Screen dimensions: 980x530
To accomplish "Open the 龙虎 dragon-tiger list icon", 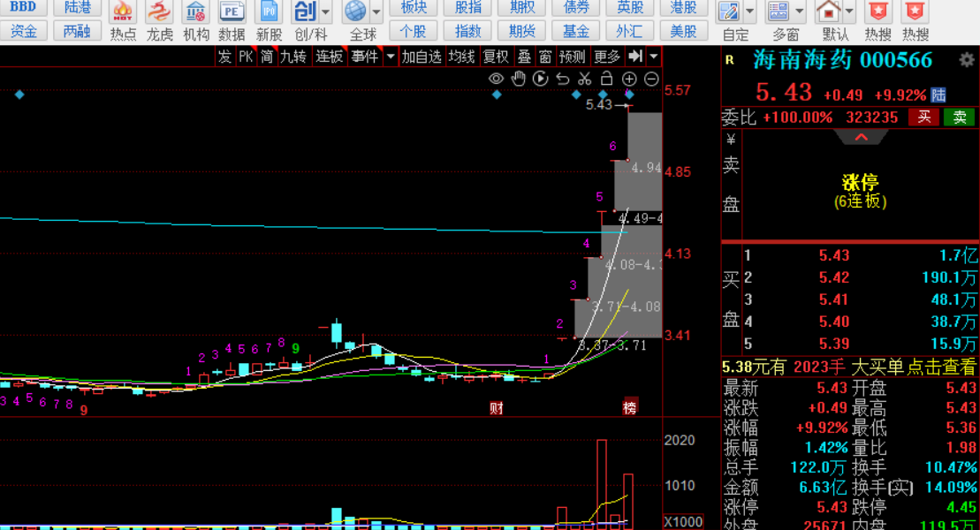I will click(x=159, y=20).
